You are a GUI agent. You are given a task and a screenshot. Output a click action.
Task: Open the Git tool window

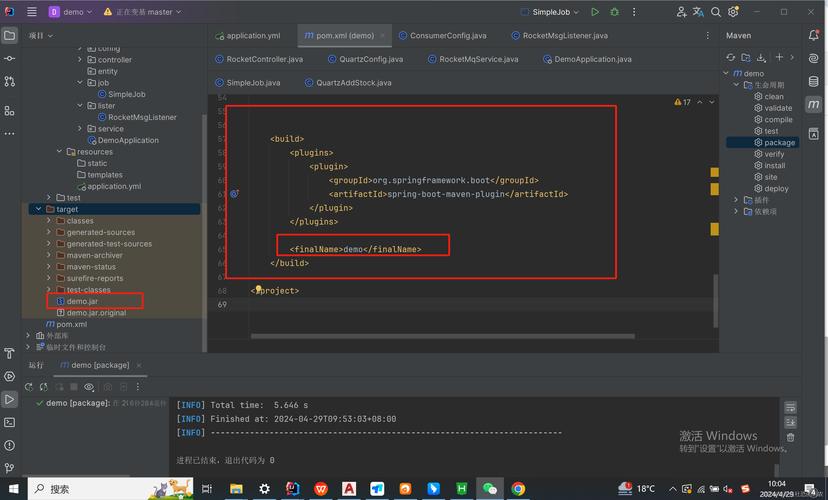point(10,468)
